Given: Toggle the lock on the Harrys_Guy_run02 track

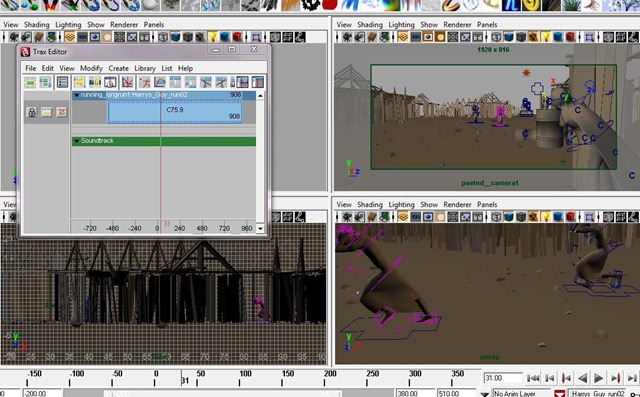Looking at the screenshot, I should coord(32,112).
